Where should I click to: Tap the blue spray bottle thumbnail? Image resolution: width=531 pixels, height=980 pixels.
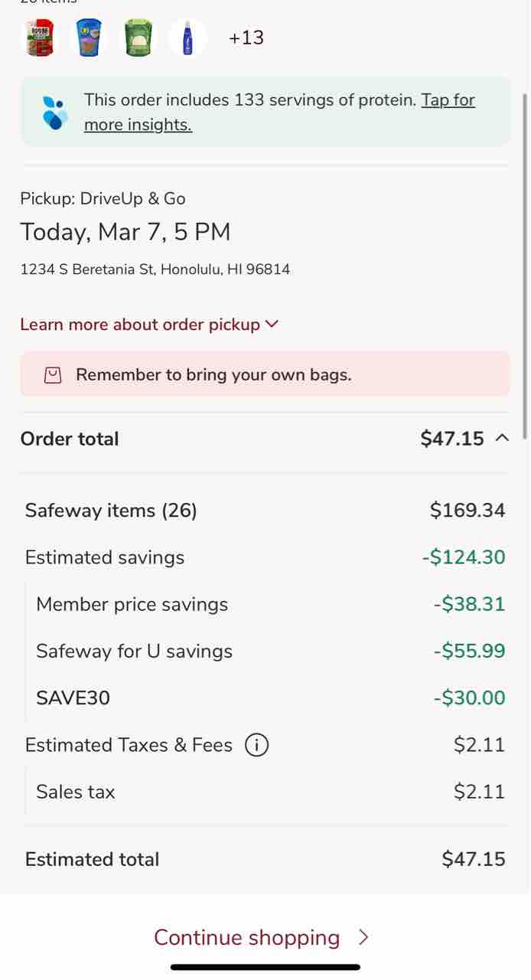[187, 38]
